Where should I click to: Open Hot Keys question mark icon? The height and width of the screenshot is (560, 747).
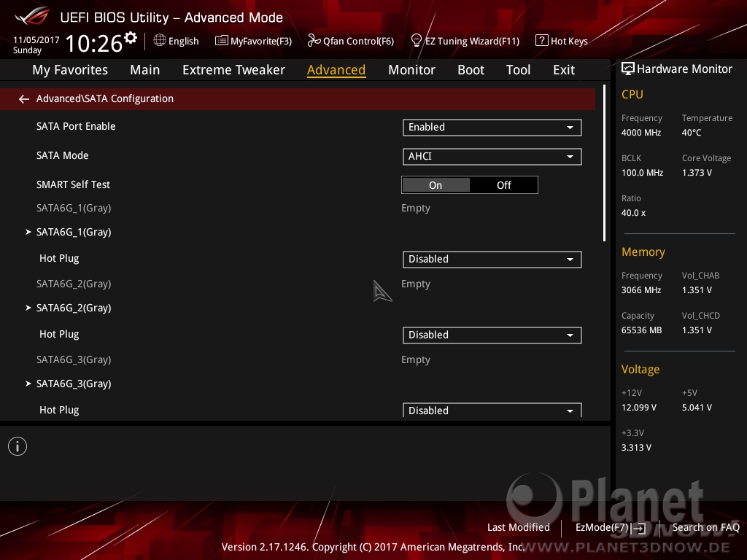542,41
